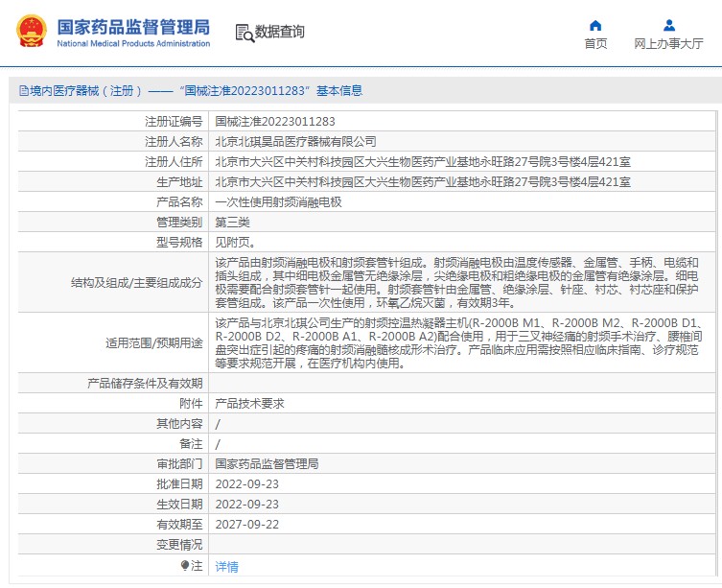The width and height of the screenshot is (722, 588).
Task: Click approval date value in 批准日期 row
Action: coord(246,484)
